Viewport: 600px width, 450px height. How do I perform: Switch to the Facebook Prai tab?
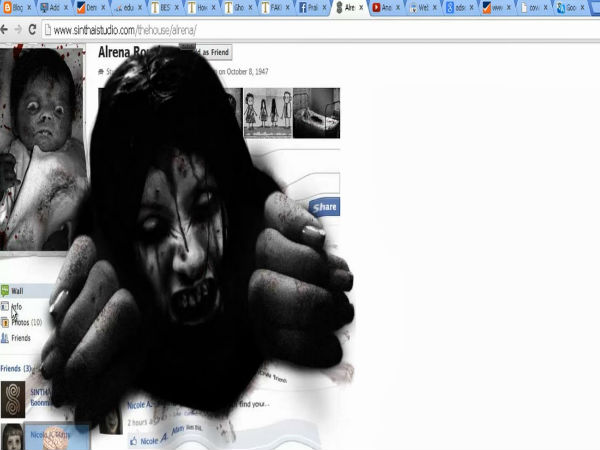pyautogui.click(x=313, y=7)
